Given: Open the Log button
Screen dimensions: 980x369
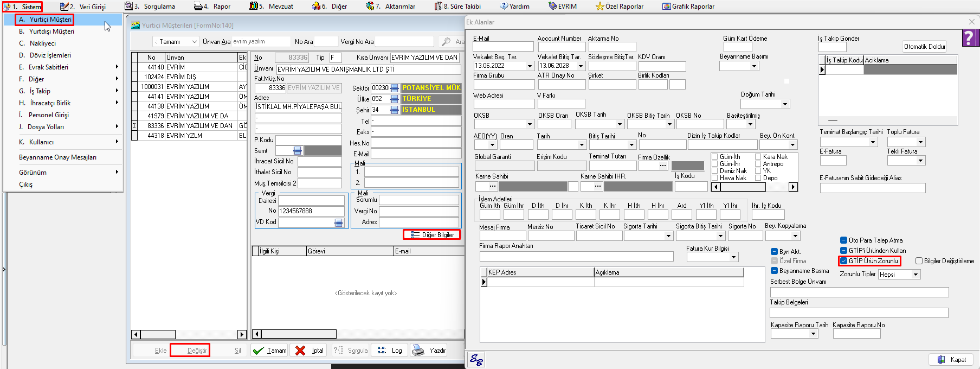Looking at the screenshot, I should coord(390,351).
